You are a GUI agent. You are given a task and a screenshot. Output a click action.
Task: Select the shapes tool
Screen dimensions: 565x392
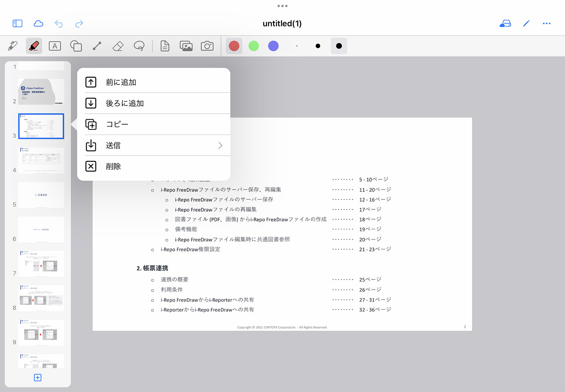pyautogui.click(x=76, y=46)
